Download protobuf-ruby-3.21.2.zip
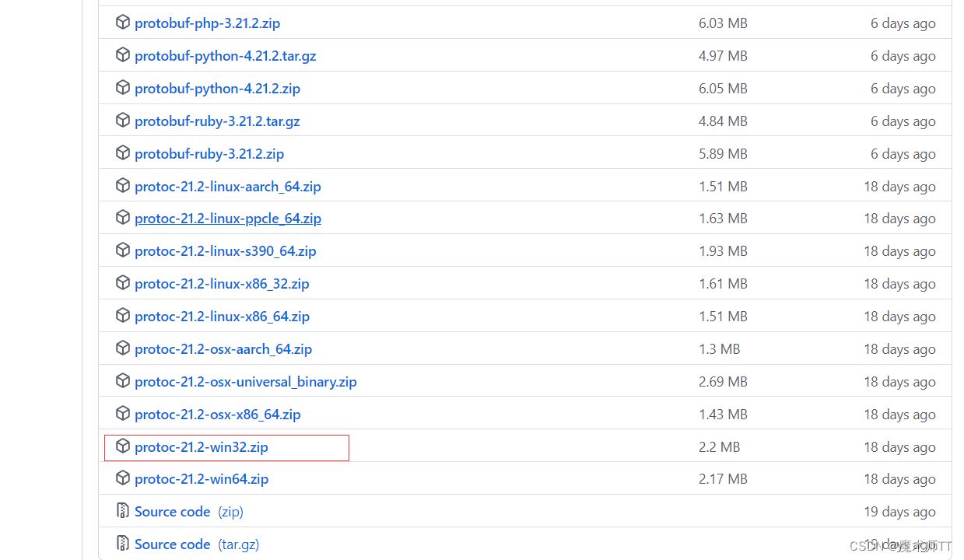 (x=209, y=154)
